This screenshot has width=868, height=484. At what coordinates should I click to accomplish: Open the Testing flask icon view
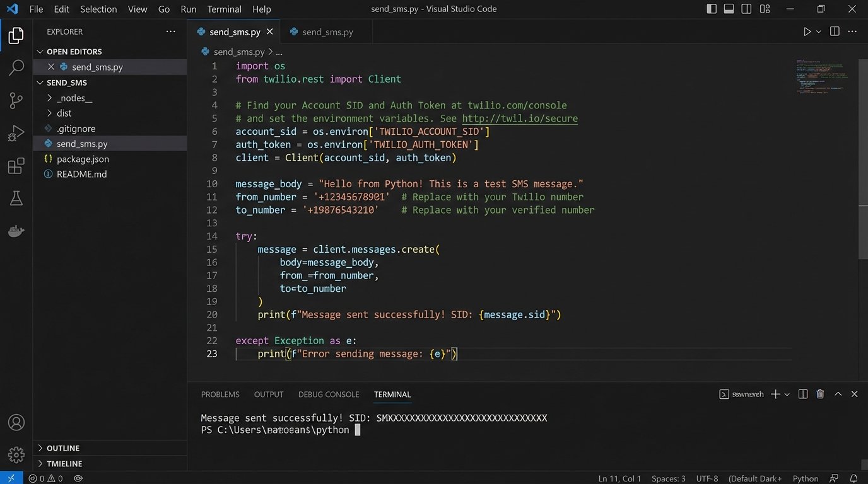pos(16,199)
